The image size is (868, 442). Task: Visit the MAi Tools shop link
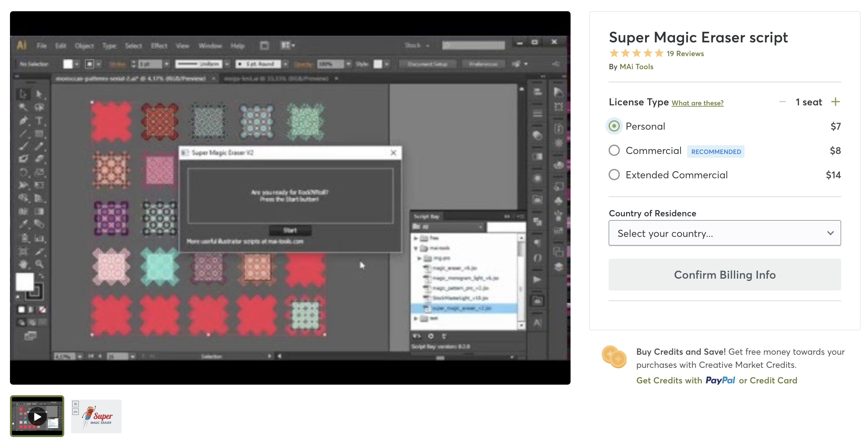(x=636, y=67)
